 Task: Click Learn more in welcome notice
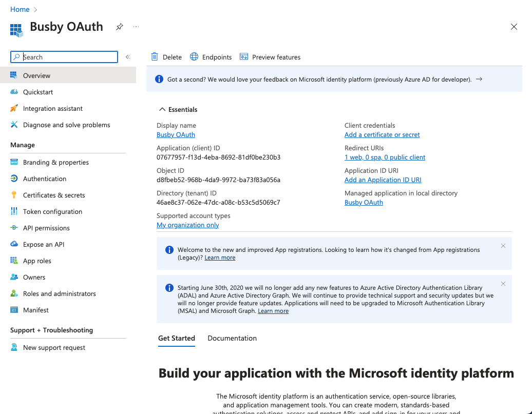tap(220, 258)
